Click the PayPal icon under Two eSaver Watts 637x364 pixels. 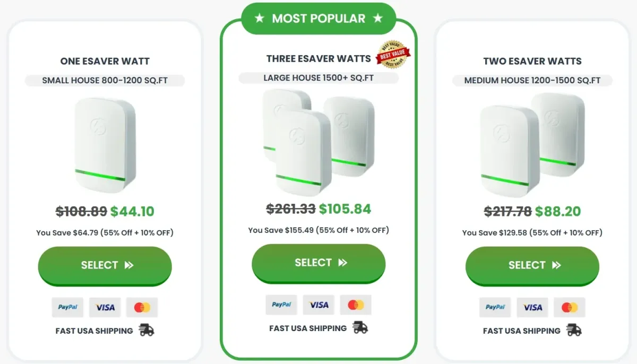[x=495, y=307]
